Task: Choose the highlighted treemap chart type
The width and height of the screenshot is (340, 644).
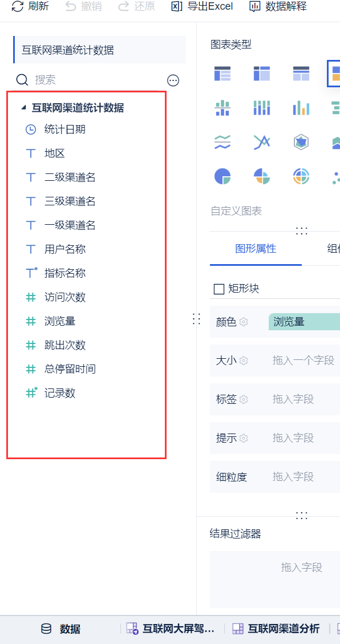Action: tap(335, 74)
